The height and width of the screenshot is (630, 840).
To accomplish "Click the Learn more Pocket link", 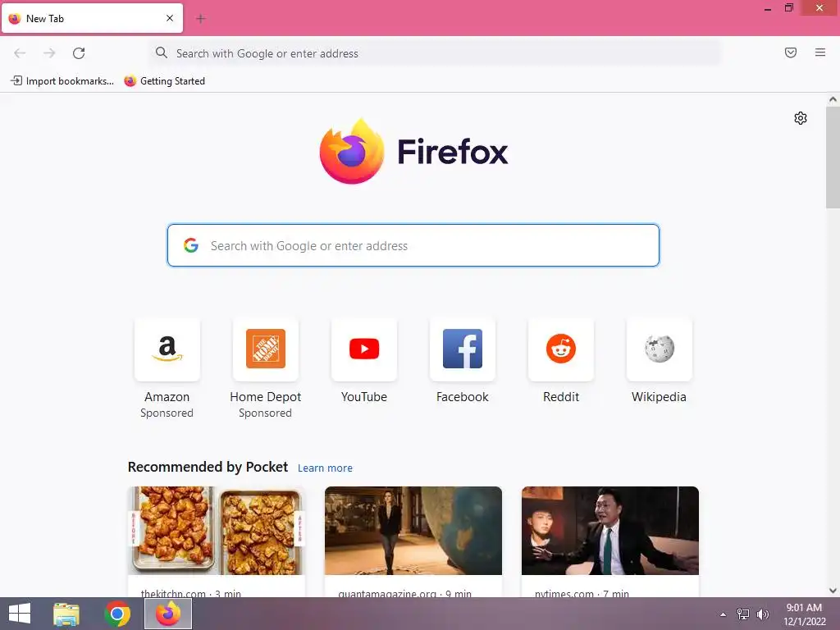I will pyautogui.click(x=325, y=468).
